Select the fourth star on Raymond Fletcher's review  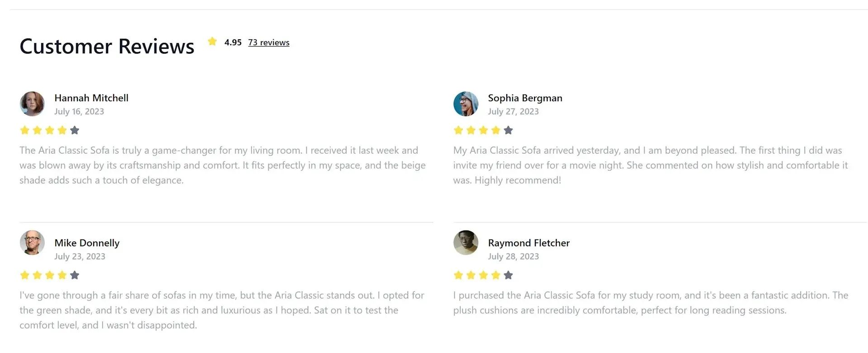point(496,275)
